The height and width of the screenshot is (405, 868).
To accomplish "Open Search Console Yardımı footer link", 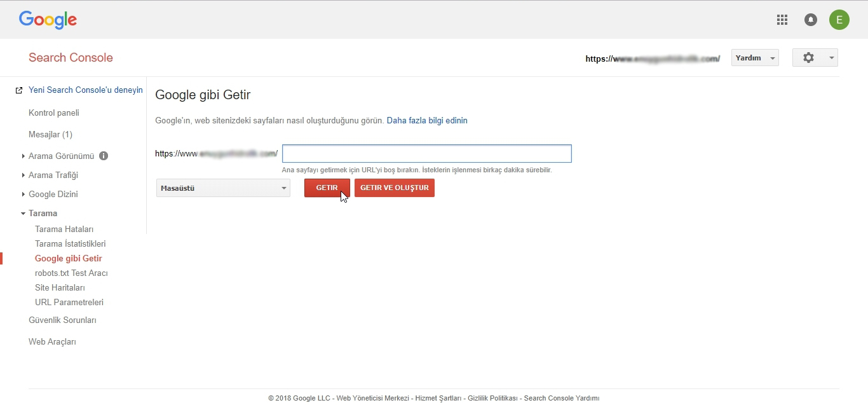I will pyautogui.click(x=562, y=398).
